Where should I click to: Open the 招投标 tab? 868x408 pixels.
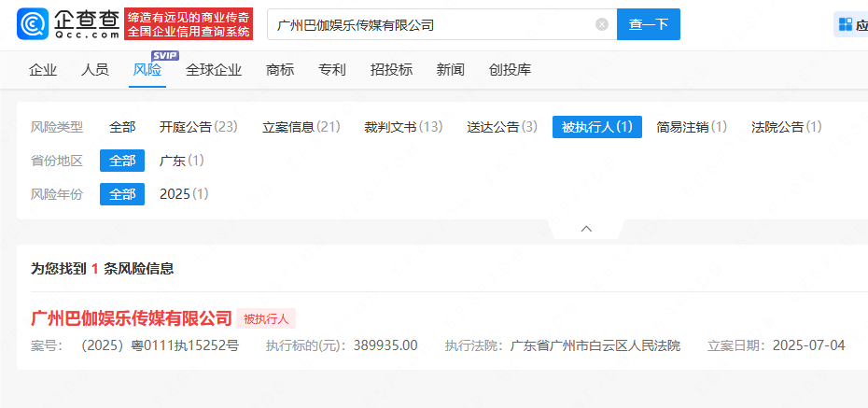[391, 70]
